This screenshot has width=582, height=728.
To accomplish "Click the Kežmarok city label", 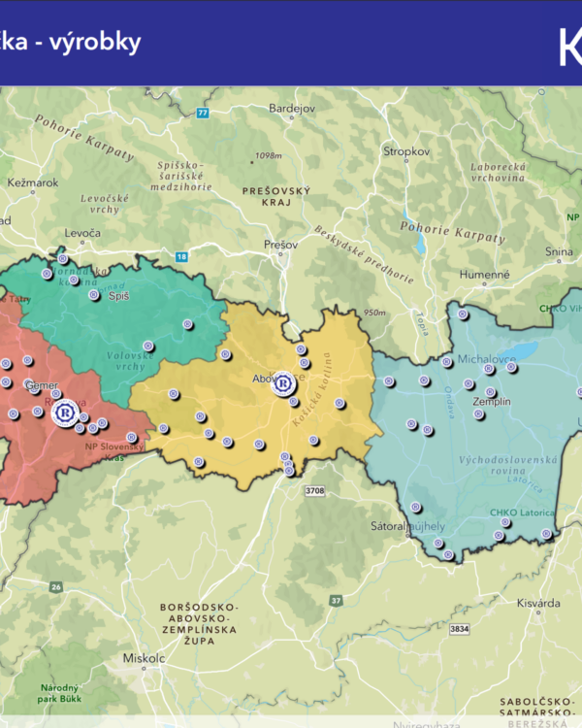I will tap(33, 182).
